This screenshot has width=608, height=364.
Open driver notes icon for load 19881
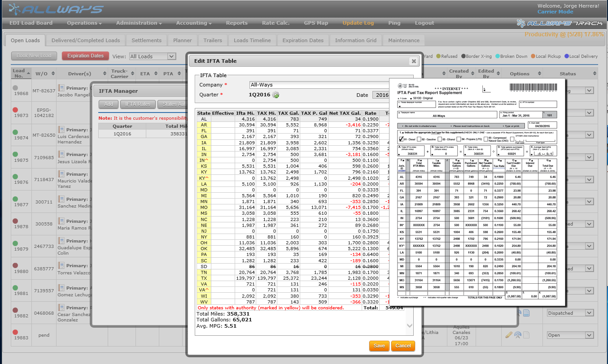tap(61, 288)
